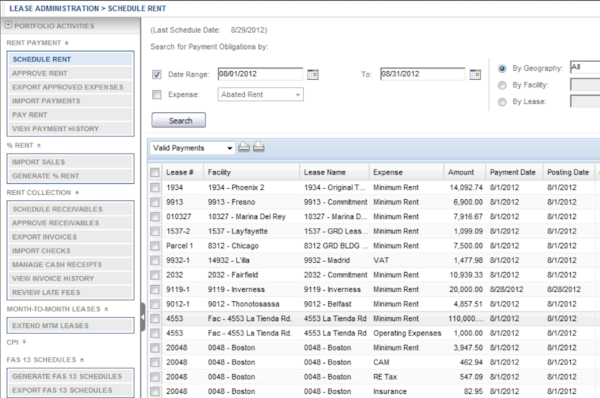The height and width of the screenshot is (398, 600).
Task: Collapse the Rent Collection section
Action: point(77,192)
